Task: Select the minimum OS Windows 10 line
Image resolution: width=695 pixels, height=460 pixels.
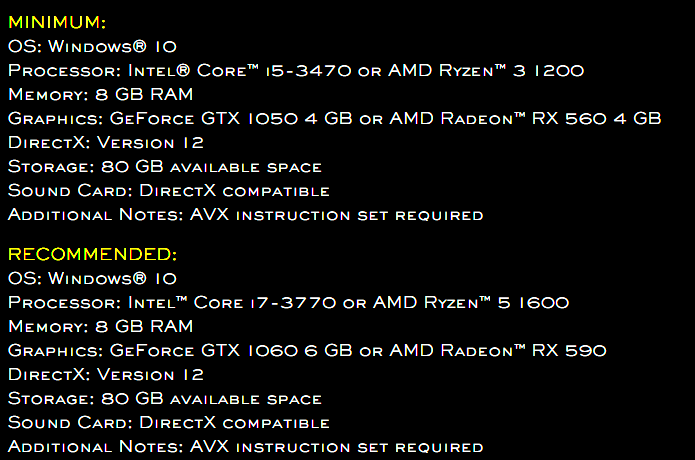Action: pos(93,46)
